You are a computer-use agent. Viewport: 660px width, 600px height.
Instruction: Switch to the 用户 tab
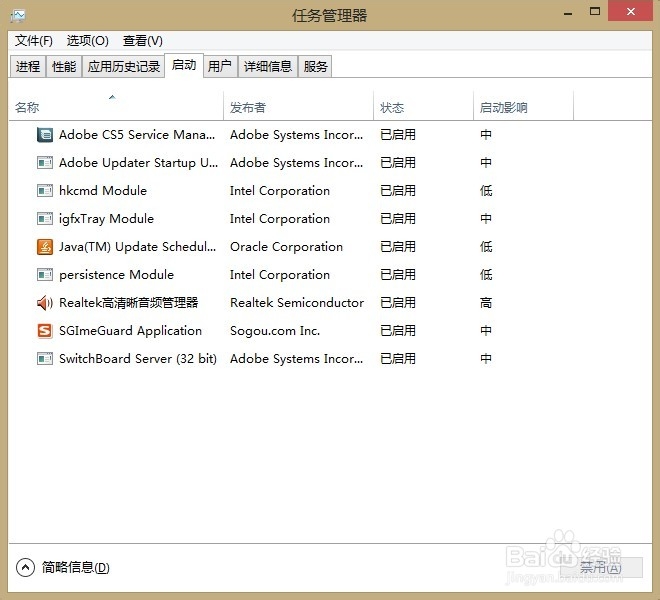[220, 67]
